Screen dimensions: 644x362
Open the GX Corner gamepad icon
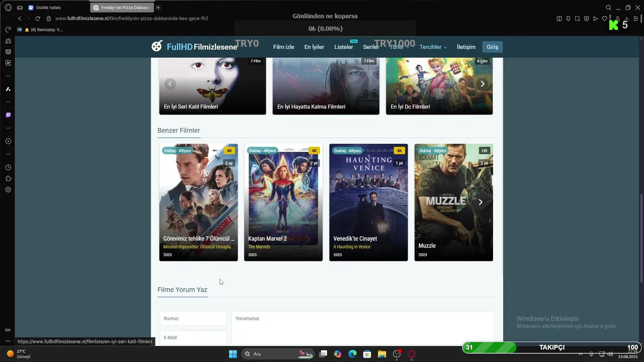[20, 8]
